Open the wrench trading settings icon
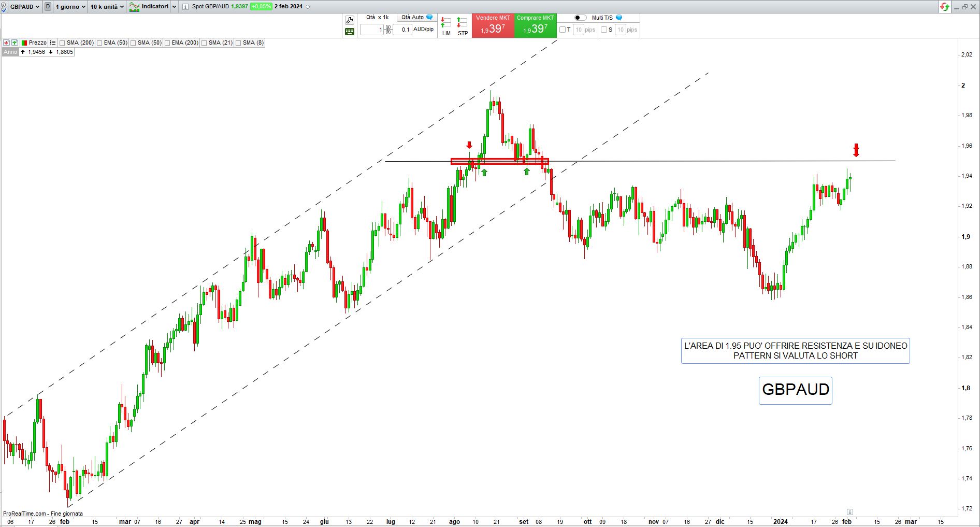The image size is (980, 527). pyautogui.click(x=350, y=20)
